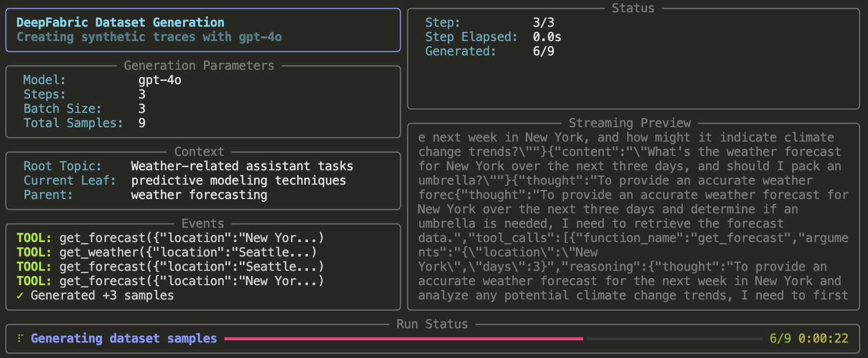Click the Batch Size: label
The image size is (868, 358).
pyautogui.click(x=63, y=109)
